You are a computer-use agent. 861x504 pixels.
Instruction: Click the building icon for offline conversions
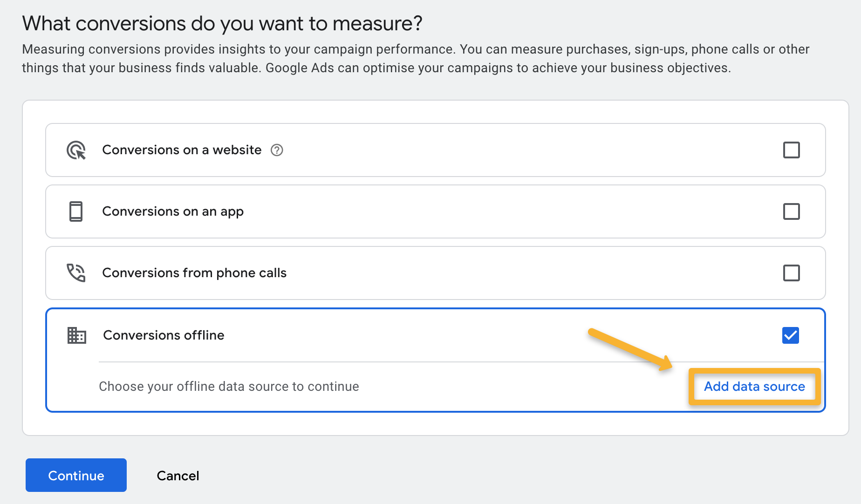77,335
